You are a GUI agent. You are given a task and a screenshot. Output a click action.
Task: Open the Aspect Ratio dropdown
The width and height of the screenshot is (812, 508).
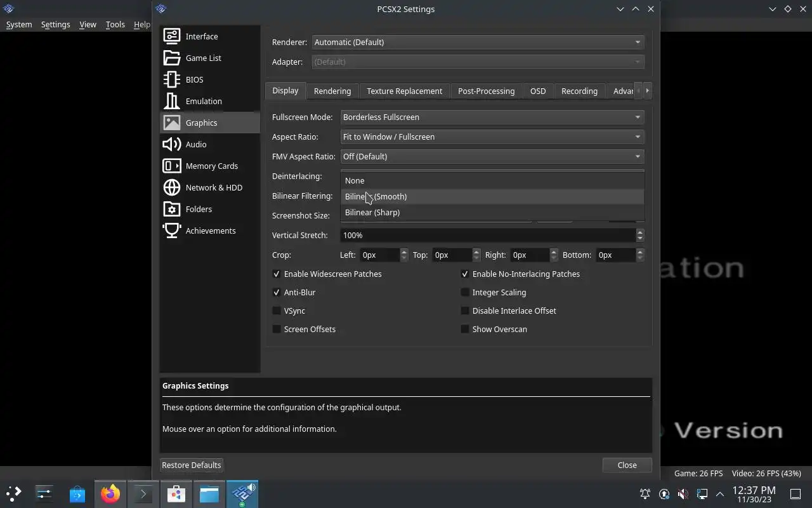coord(492,137)
